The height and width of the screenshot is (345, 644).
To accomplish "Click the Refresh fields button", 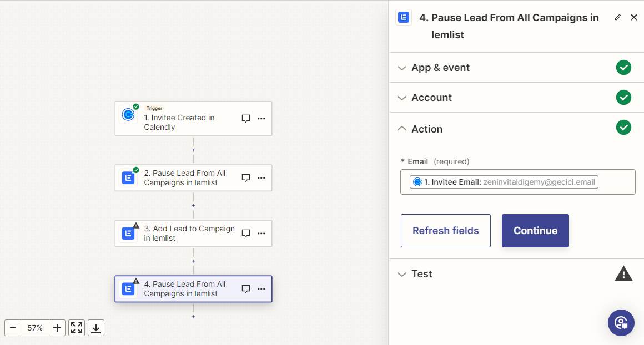I will pos(446,231).
